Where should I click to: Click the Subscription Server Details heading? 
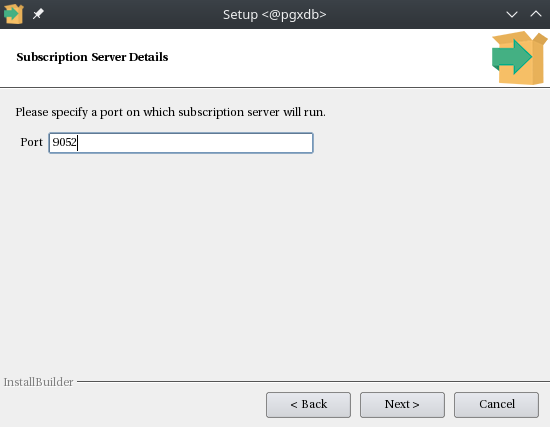(x=92, y=57)
